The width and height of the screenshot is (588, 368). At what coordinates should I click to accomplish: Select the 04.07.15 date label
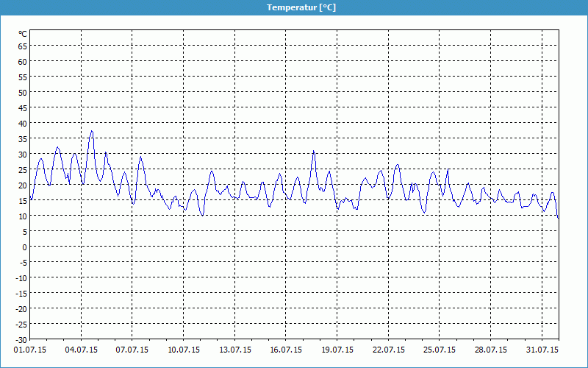pyautogui.click(x=82, y=350)
